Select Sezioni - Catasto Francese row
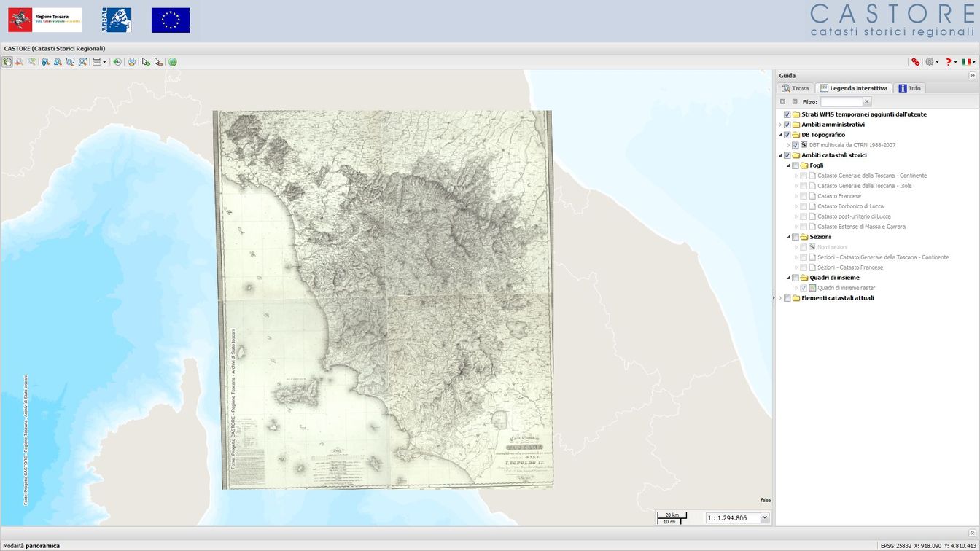The height and width of the screenshot is (551, 980). coord(850,267)
